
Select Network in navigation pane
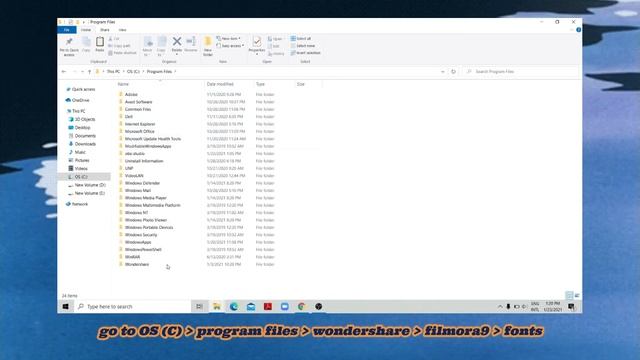[80, 204]
